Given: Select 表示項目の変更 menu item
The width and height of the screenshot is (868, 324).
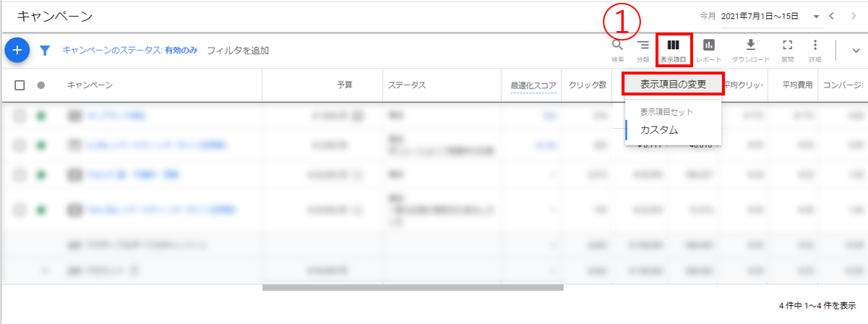Looking at the screenshot, I should coord(673,84).
